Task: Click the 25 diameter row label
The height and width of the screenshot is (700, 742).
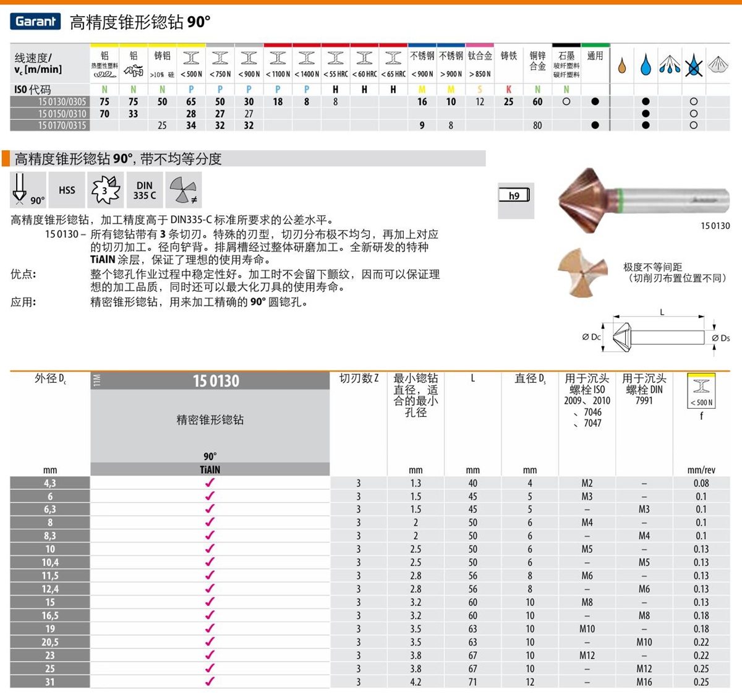Action: pyautogui.click(x=50, y=668)
